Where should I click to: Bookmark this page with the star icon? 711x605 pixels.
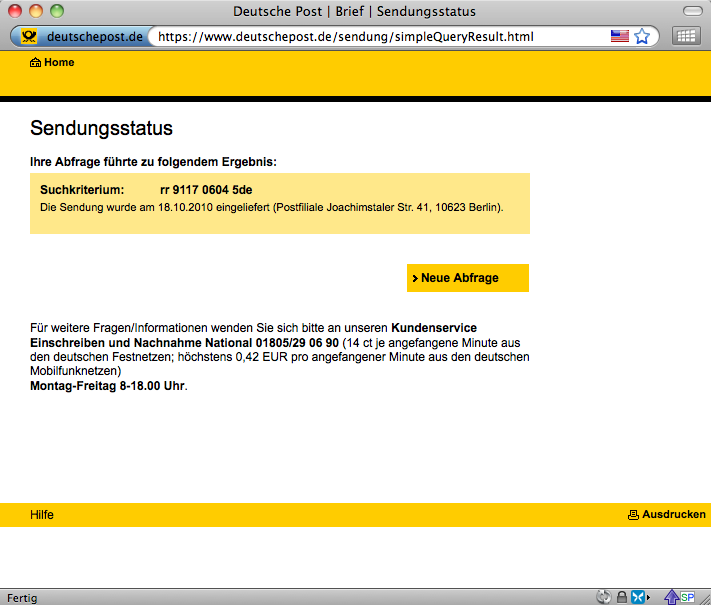[x=642, y=36]
